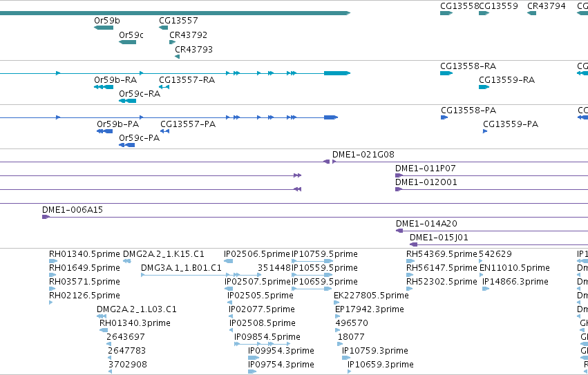Select the IP09954.3prime EST glyph
Viewport: 588px width, 375px height.
pyautogui.click(x=254, y=358)
